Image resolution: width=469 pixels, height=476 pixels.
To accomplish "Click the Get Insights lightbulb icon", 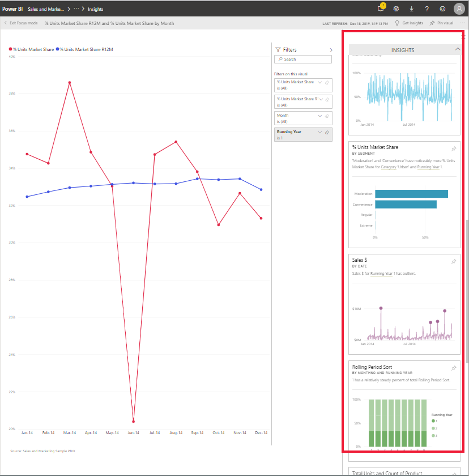I will (x=397, y=23).
